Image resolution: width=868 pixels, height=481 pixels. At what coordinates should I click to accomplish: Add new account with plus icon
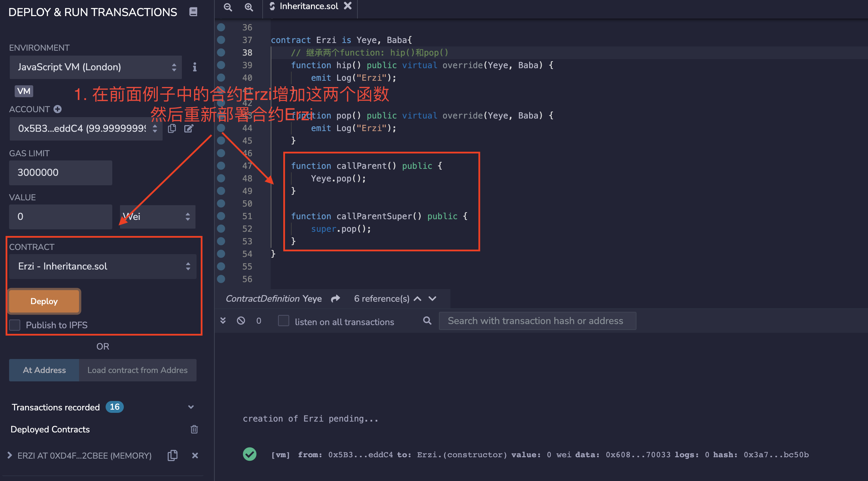click(58, 109)
